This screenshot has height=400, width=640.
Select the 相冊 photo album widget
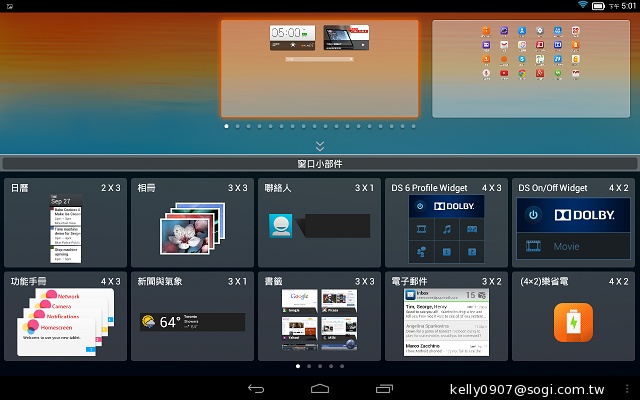tap(192, 223)
